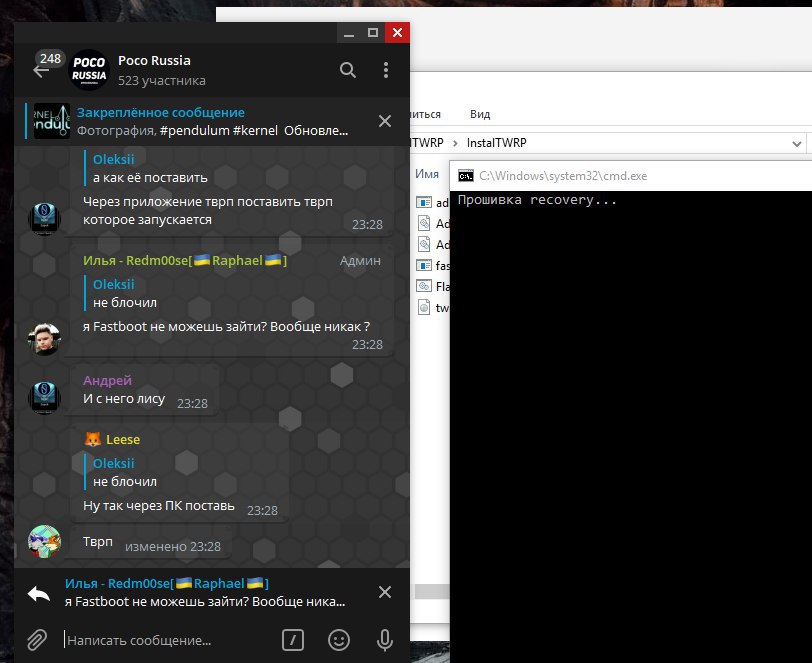Open Илья's avatar photo
Screen dimensions: 812x663
tap(44, 339)
